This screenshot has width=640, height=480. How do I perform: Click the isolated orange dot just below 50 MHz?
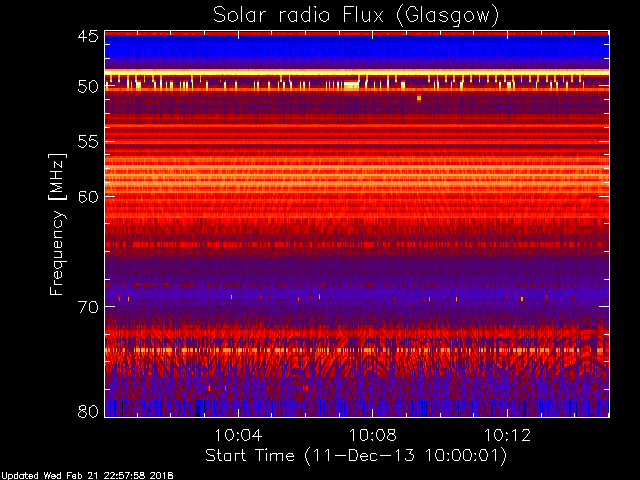click(x=419, y=98)
